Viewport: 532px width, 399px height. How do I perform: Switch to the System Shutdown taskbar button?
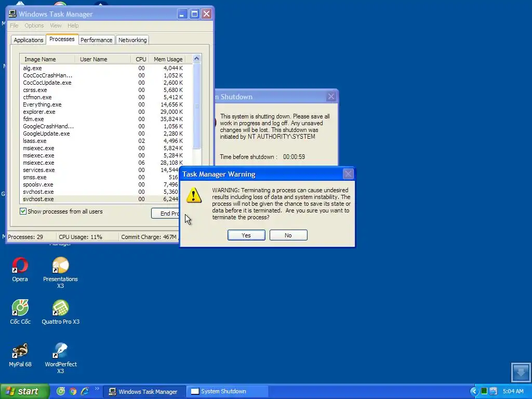[x=227, y=392]
